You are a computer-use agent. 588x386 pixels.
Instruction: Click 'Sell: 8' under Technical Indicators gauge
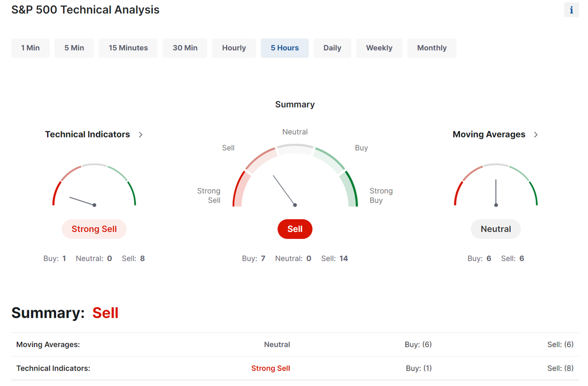(133, 258)
